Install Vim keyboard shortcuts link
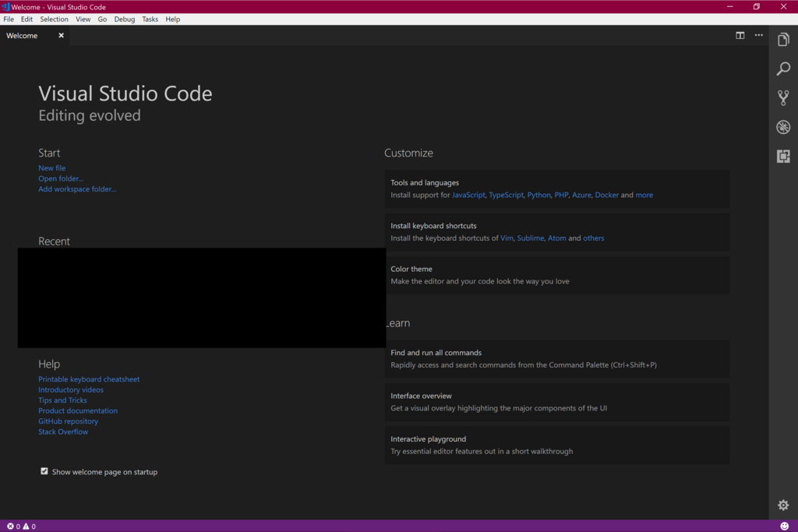Image resolution: width=798 pixels, height=532 pixels. point(507,238)
